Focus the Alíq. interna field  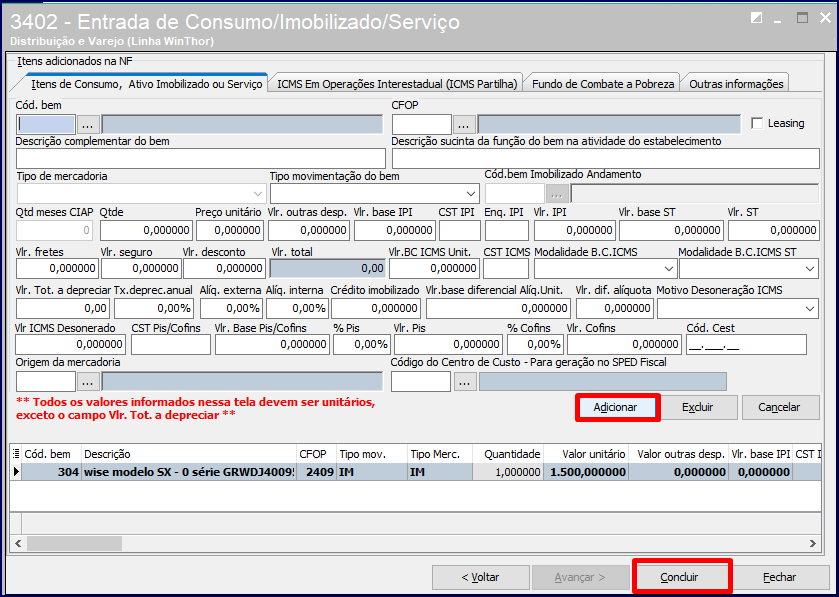click(x=298, y=309)
